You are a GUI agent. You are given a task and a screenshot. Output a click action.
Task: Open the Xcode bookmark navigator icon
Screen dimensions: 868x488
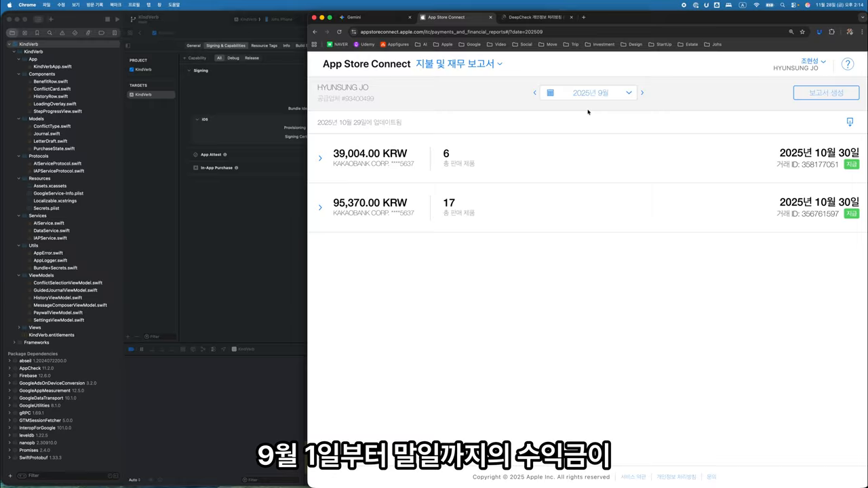click(37, 33)
